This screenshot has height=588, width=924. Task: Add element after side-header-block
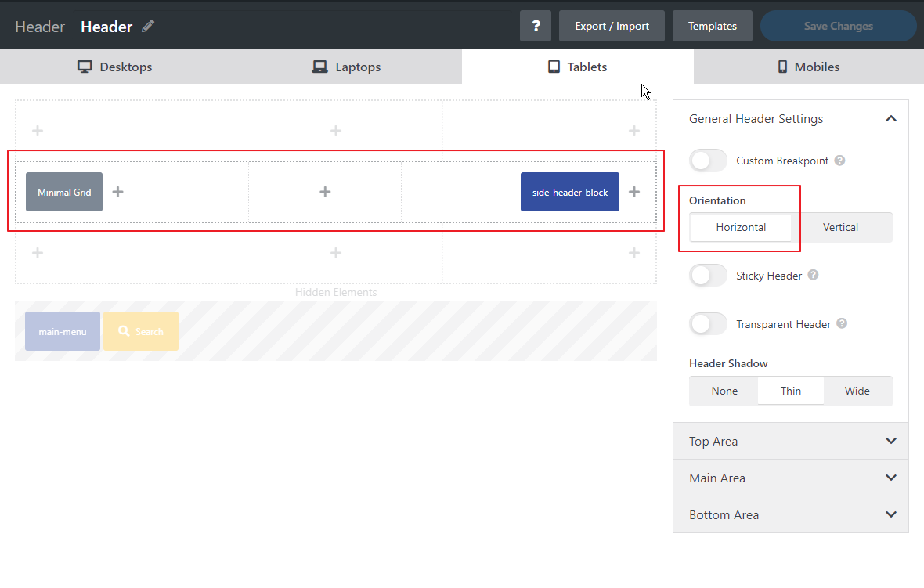point(634,192)
